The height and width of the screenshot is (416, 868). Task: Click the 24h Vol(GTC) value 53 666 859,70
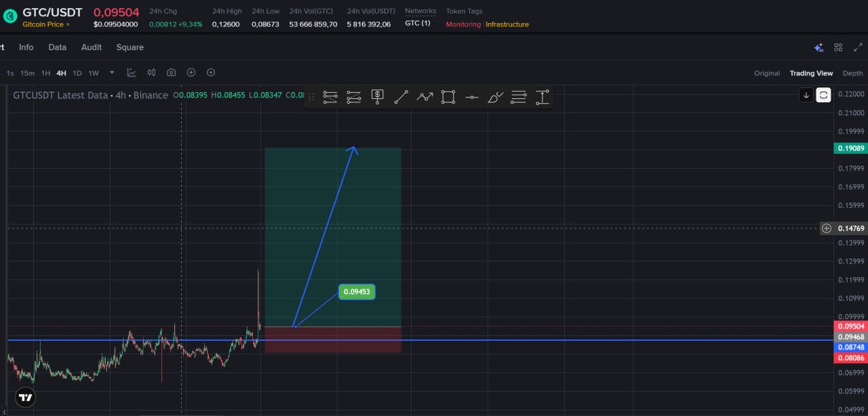[313, 24]
